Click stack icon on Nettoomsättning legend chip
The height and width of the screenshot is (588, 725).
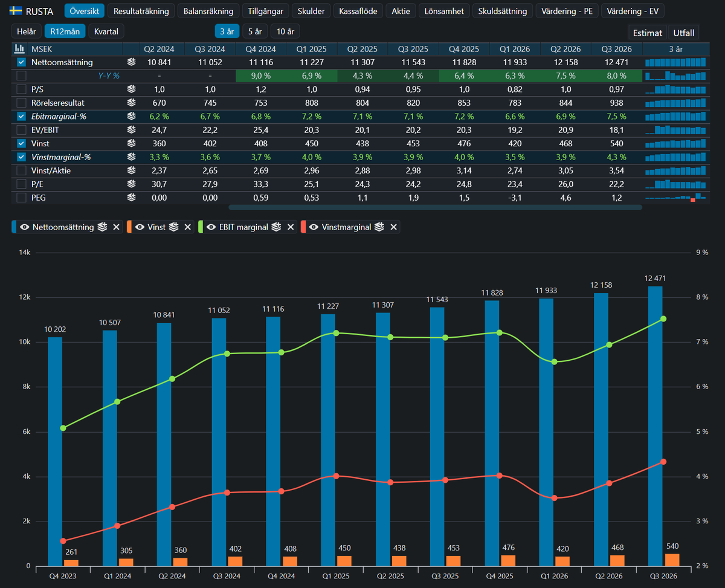click(103, 227)
